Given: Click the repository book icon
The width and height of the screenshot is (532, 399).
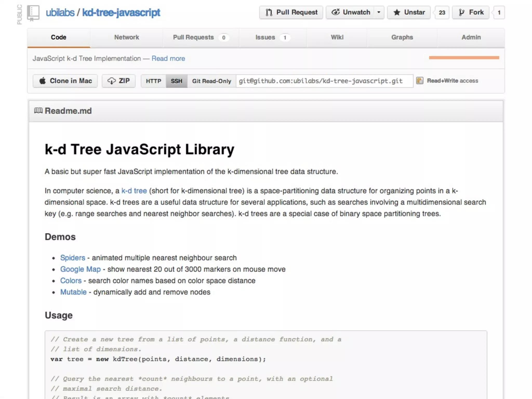Looking at the screenshot, I should pos(33,12).
